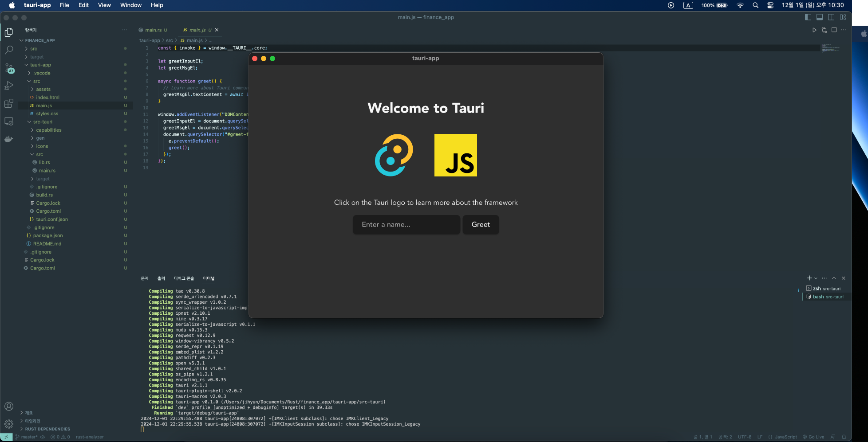Open the View menu
Image resolution: width=868 pixels, height=442 pixels.
click(104, 5)
